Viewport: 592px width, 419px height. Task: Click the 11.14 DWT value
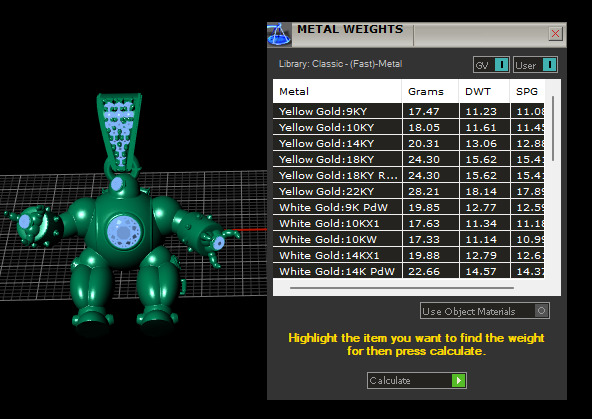pyautogui.click(x=481, y=239)
